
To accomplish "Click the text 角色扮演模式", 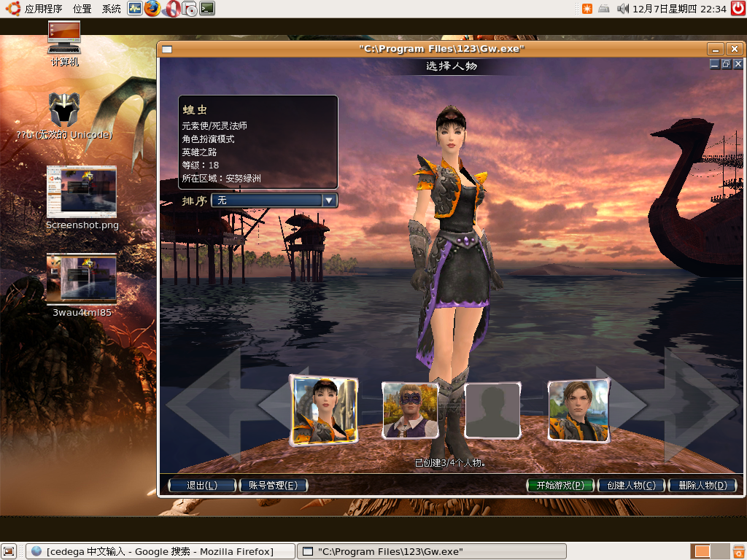I will click(208, 139).
